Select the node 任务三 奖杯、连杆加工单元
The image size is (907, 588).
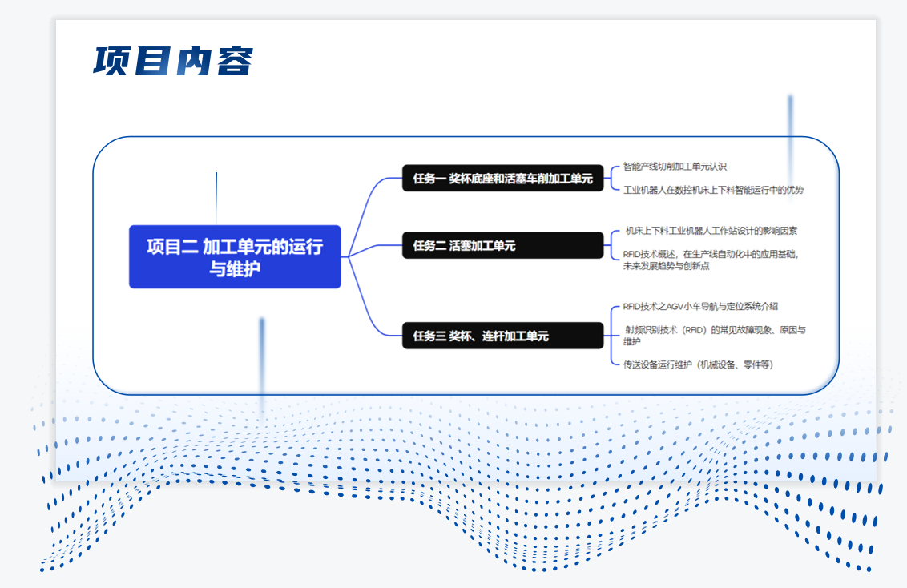(x=502, y=336)
